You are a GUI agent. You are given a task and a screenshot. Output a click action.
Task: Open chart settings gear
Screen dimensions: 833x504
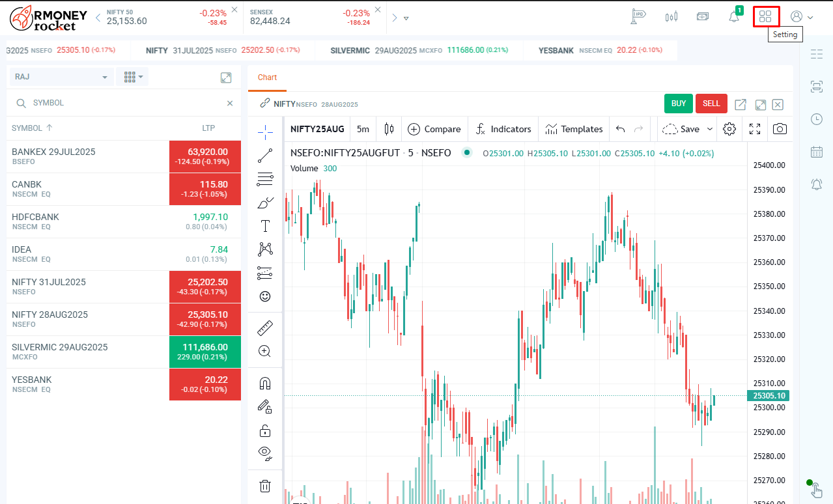729,129
